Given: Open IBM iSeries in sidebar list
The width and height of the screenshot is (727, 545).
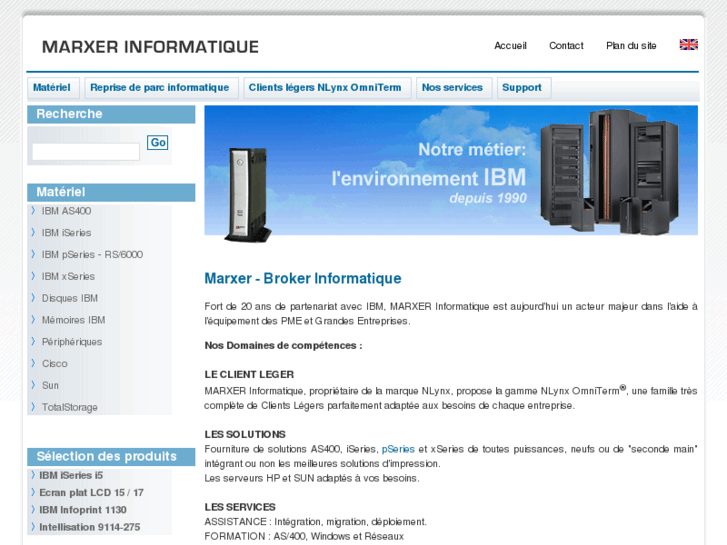Looking at the screenshot, I should (66, 233).
